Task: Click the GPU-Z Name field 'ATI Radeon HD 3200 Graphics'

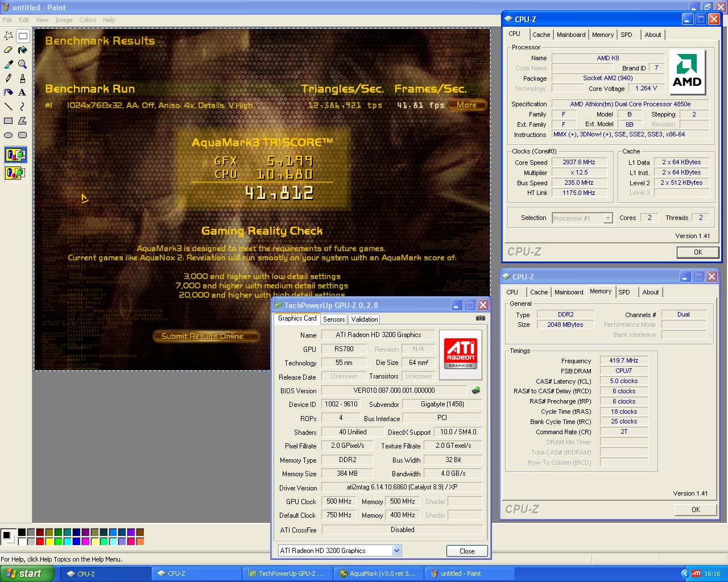Action: (378, 335)
